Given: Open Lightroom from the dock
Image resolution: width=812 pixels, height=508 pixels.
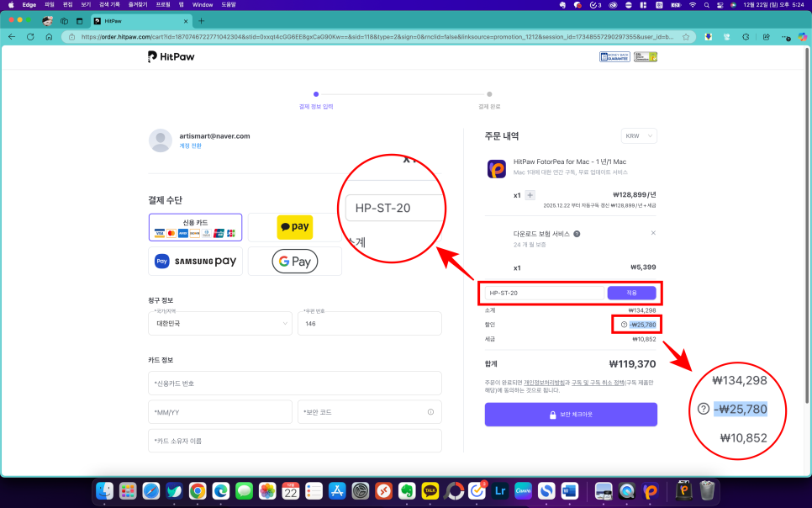Looking at the screenshot, I should (500, 490).
